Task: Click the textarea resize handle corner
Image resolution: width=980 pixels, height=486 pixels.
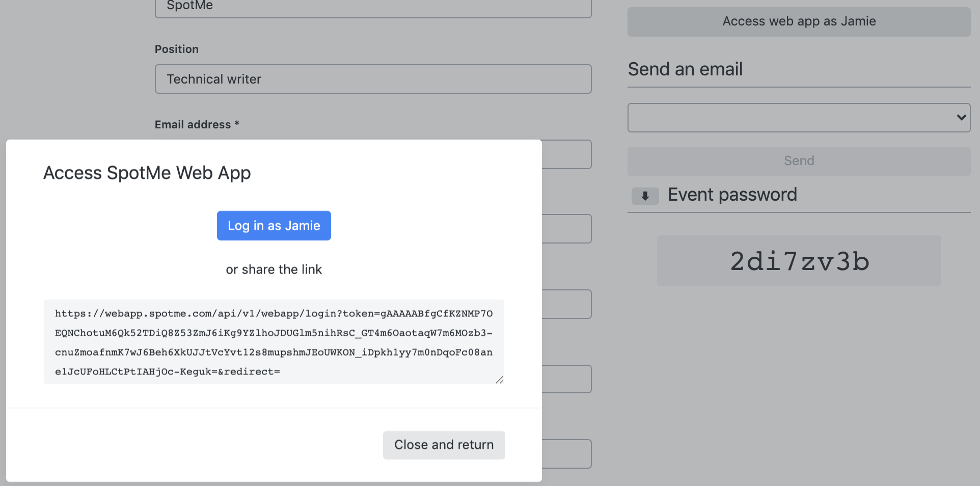Action: pos(500,380)
